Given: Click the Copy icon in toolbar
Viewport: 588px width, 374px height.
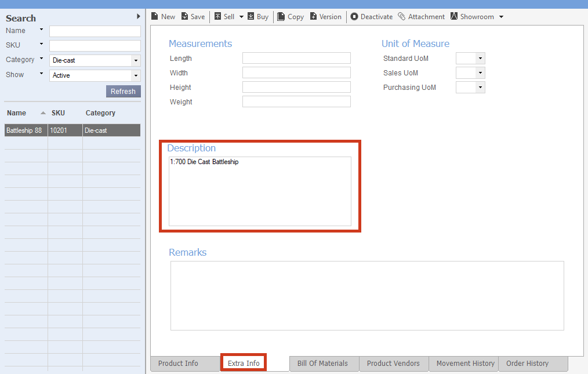Looking at the screenshot, I should pos(281,16).
